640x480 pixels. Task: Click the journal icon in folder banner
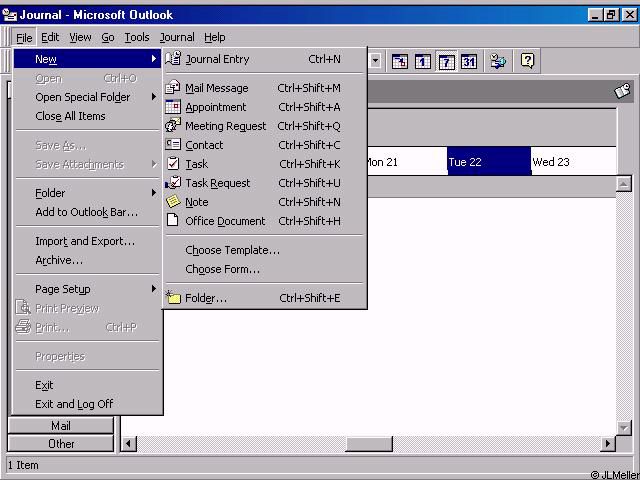pyautogui.click(x=622, y=91)
